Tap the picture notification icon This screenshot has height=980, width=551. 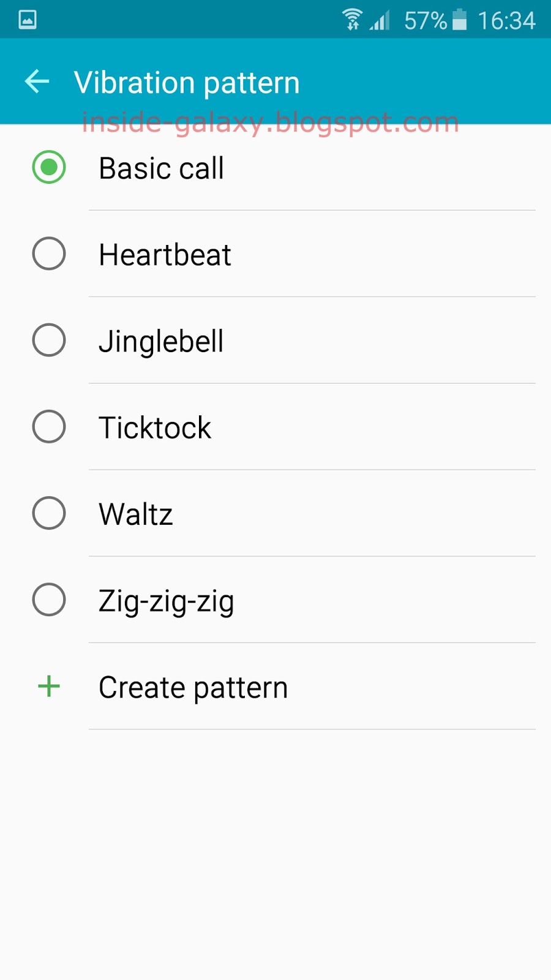click(28, 20)
